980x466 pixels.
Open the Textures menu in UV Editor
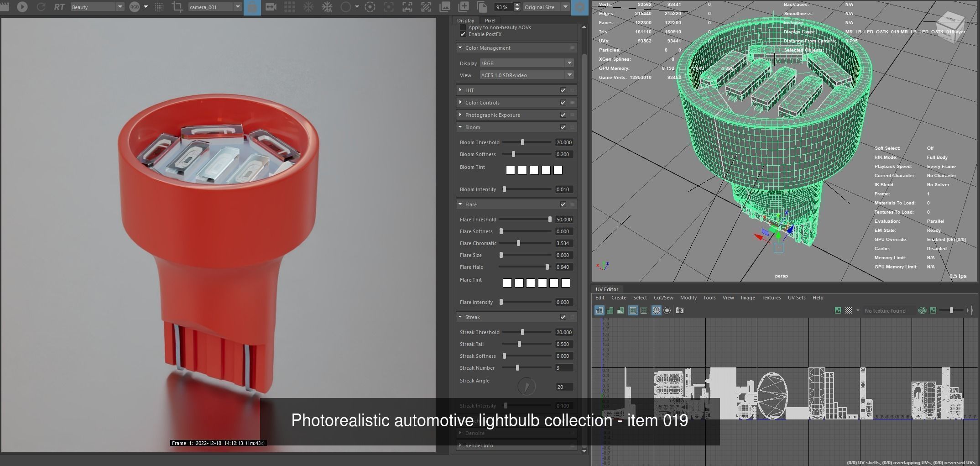coord(771,298)
